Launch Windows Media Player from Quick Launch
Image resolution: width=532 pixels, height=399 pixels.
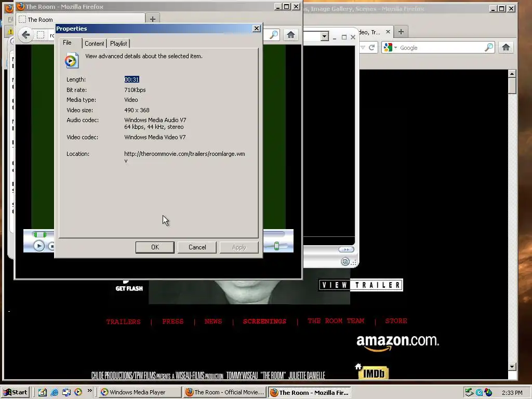[78, 392]
